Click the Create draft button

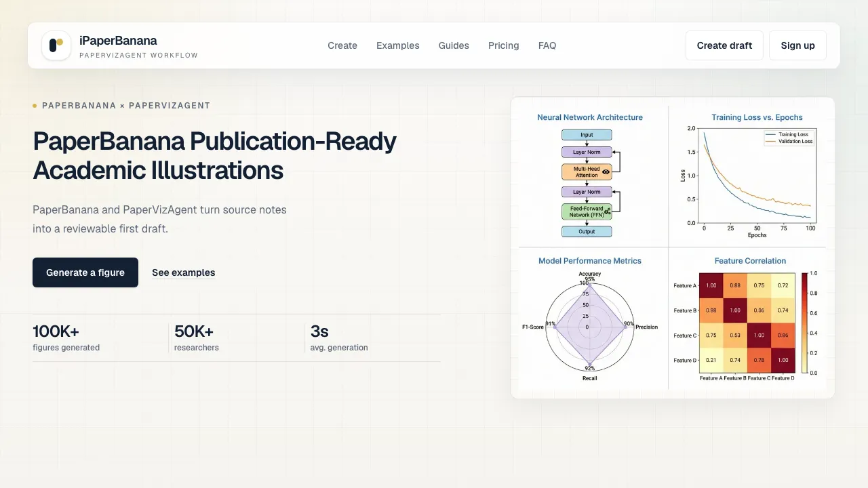(724, 45)
